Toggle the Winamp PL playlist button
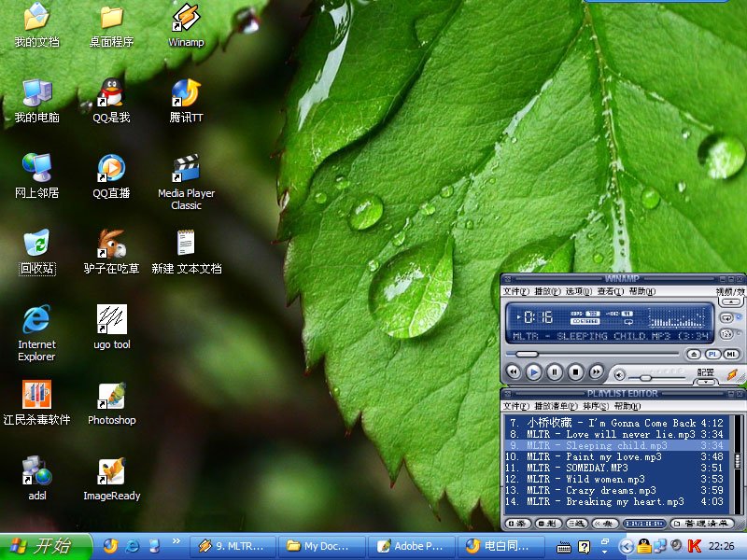Screen dimensions: 747x560 point(712,355)
